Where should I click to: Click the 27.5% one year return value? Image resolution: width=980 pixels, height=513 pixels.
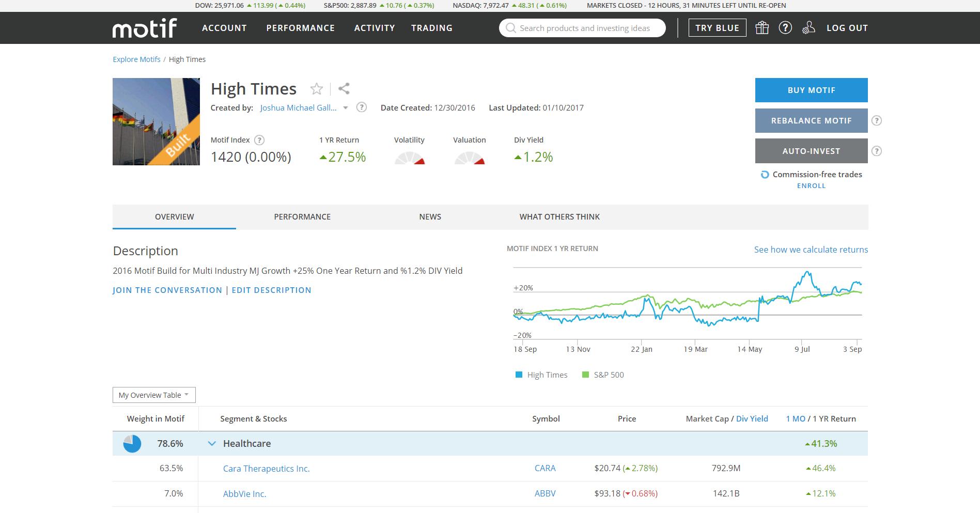pyautogui.click(x=343, y=157)
